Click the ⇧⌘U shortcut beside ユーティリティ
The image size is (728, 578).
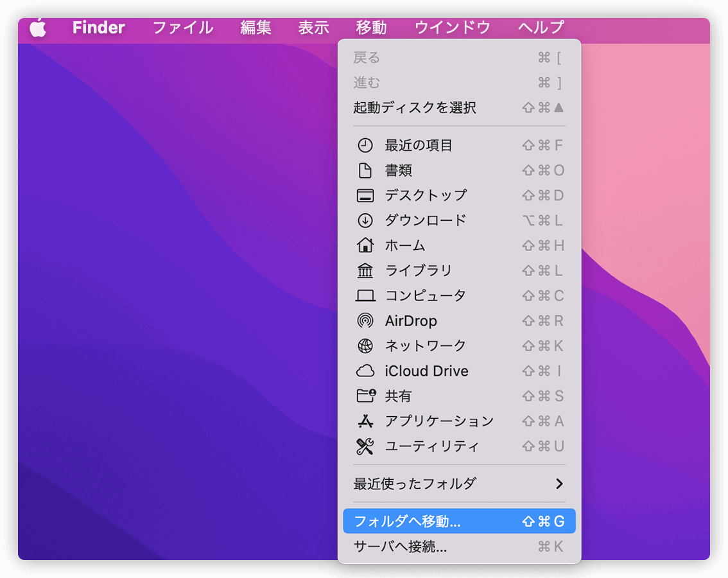(543, 446)
